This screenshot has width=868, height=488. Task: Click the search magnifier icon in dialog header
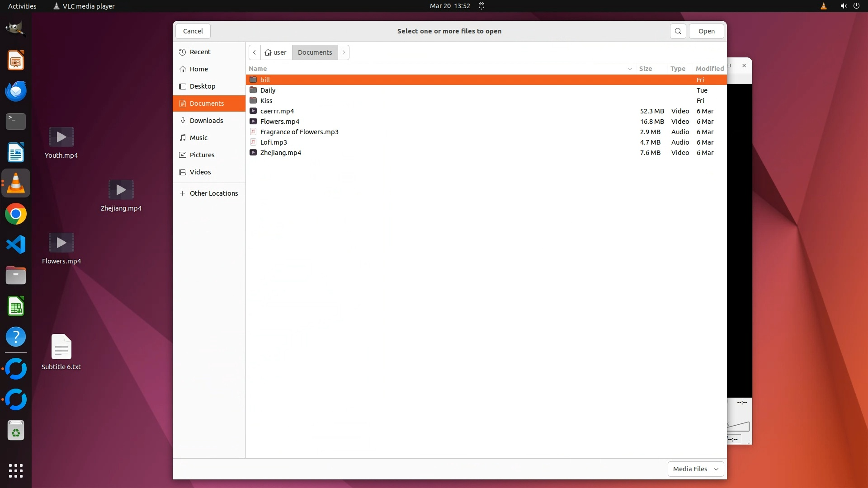tap(678, 31)
